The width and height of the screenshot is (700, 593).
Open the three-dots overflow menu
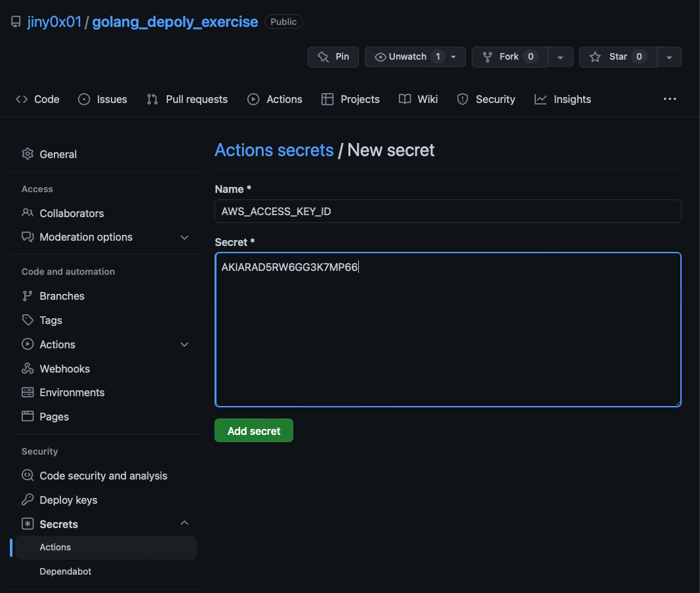coord(670,98)
